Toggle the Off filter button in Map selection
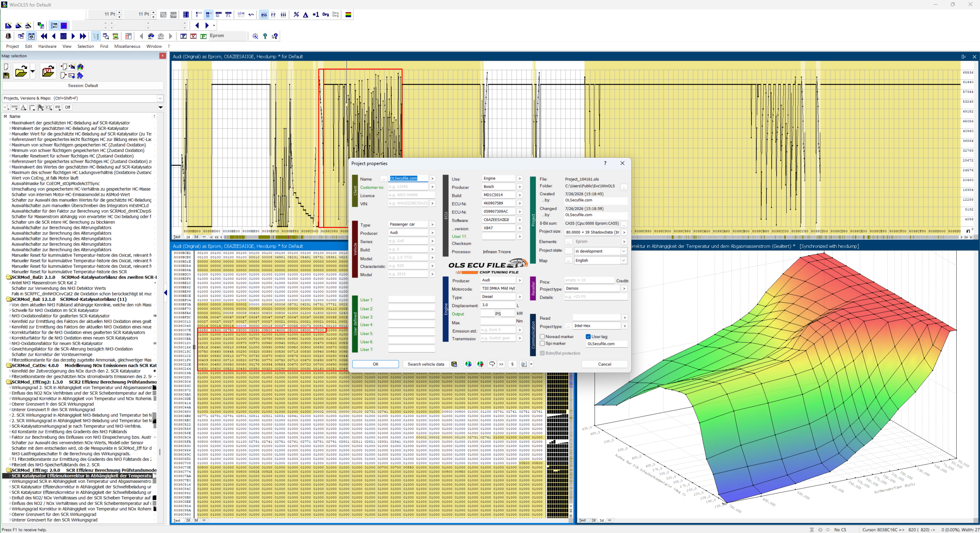This screenshot has width=980, height=533. pyautogui.click(x=67, y=108)
